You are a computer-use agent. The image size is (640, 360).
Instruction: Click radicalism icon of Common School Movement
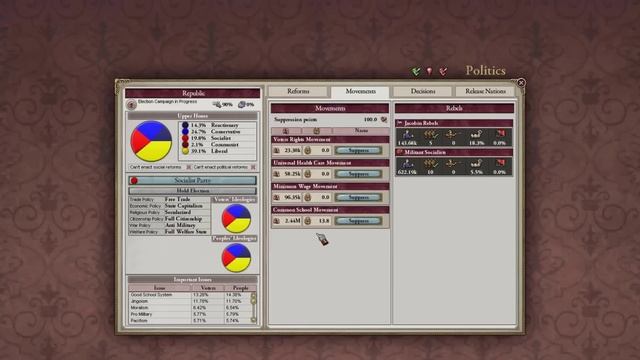click(307, 221)
